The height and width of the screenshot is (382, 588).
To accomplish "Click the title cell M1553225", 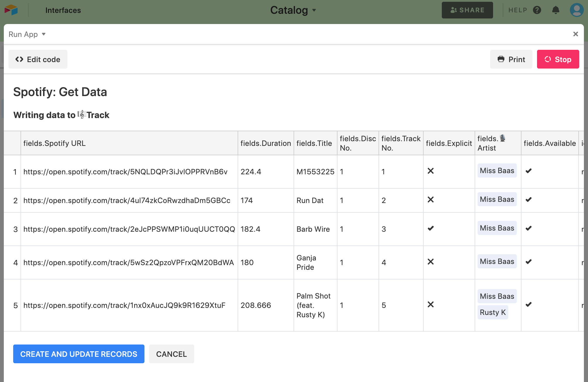I will 315,172.
